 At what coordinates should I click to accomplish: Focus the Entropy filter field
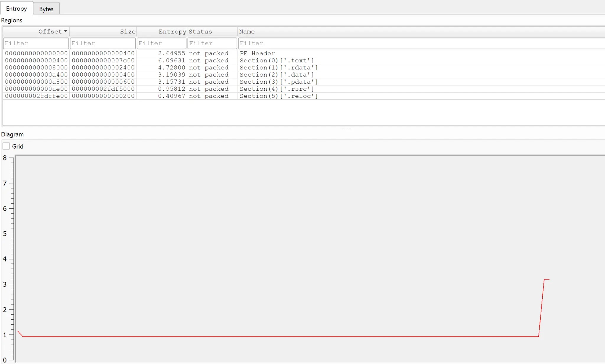[x=162, y=43]
